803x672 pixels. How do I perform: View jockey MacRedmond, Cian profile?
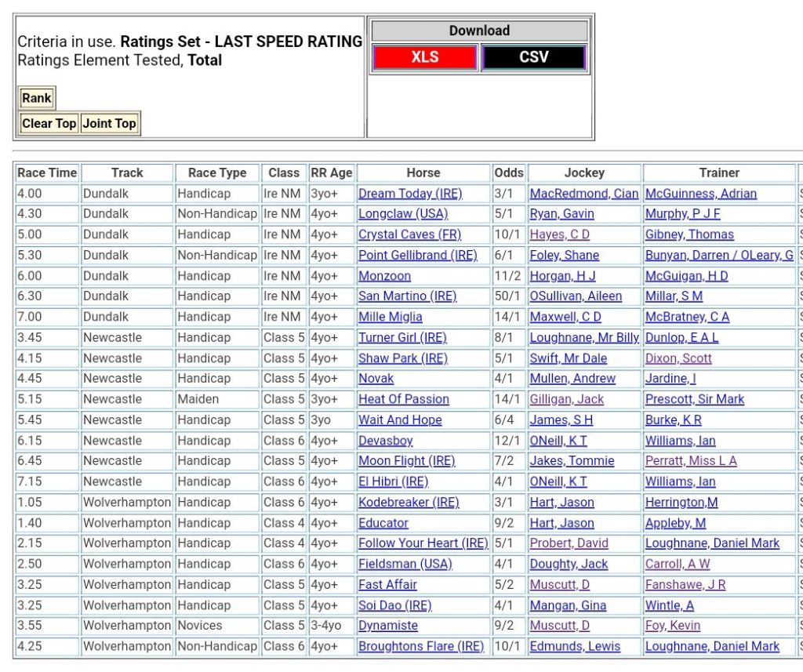pos(583,194)
